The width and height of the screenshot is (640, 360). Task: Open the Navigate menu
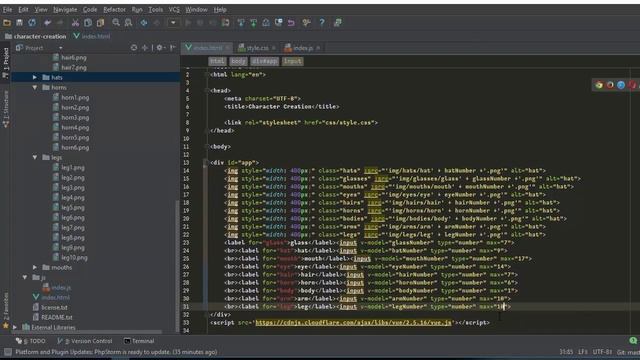[65, 9]
